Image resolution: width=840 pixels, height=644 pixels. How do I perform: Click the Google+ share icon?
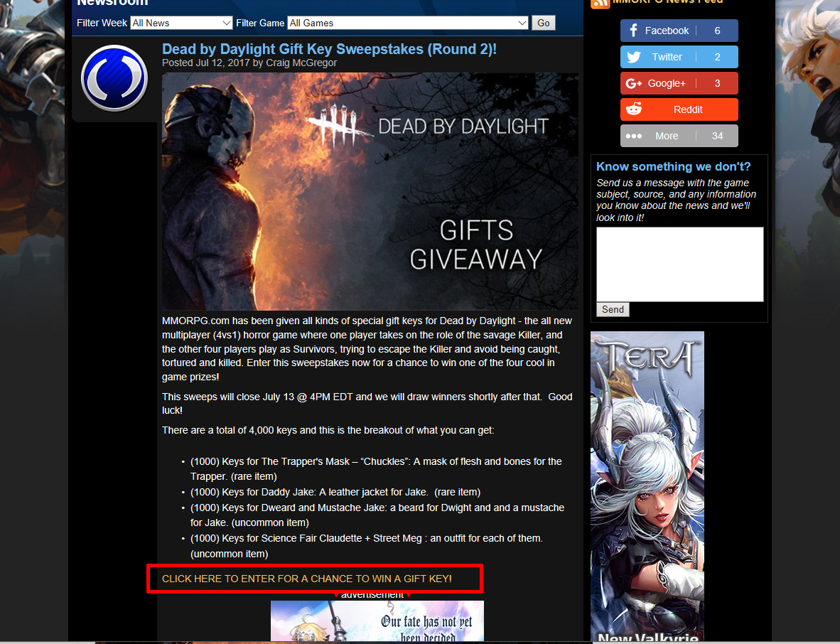pyautogui.click(x=634, y=83)
